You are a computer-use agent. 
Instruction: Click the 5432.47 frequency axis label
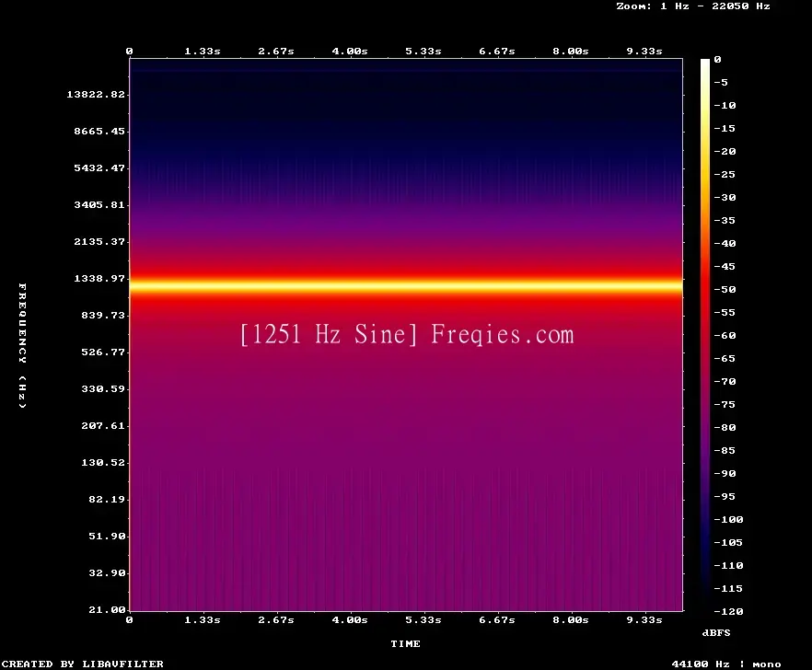[x=99, y=167]
